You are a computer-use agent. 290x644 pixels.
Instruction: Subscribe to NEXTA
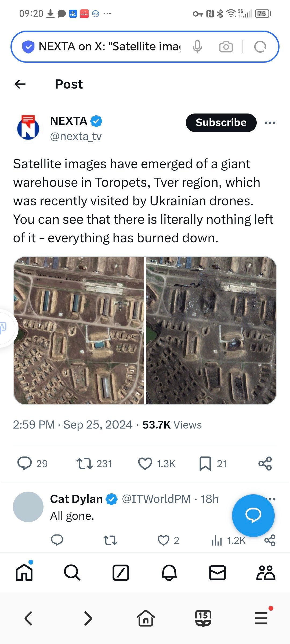(221, 123)
